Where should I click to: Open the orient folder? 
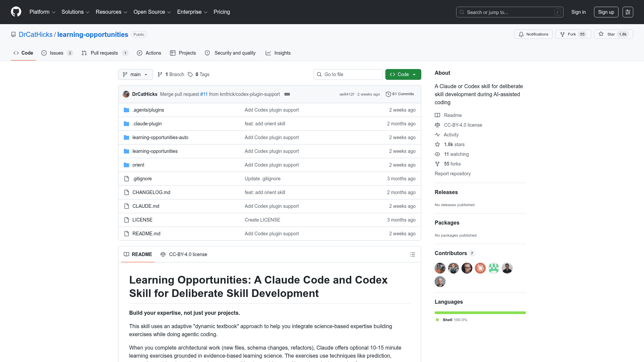pos(138,165)
